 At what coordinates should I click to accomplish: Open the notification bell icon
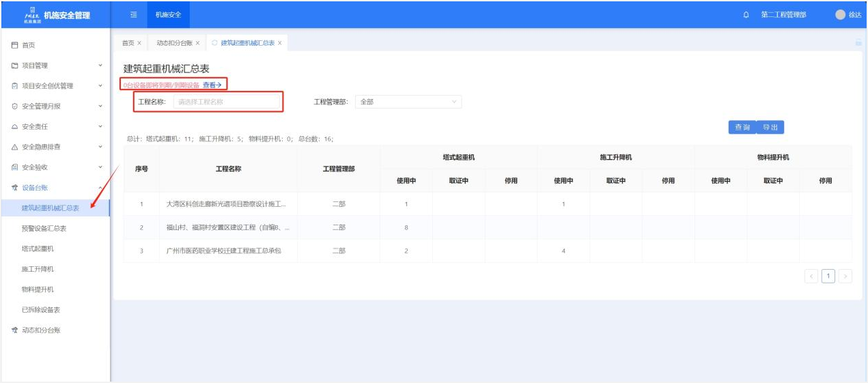[x=746, y=15]
